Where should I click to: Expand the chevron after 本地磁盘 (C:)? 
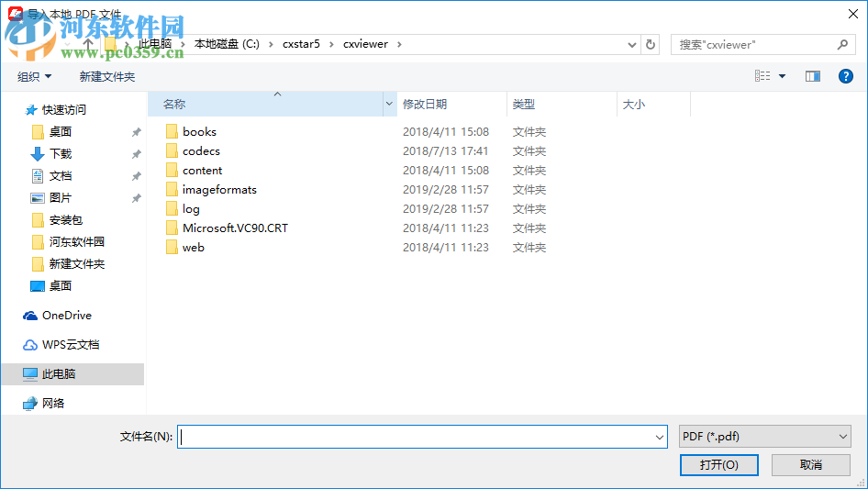[x=271, y=44]
